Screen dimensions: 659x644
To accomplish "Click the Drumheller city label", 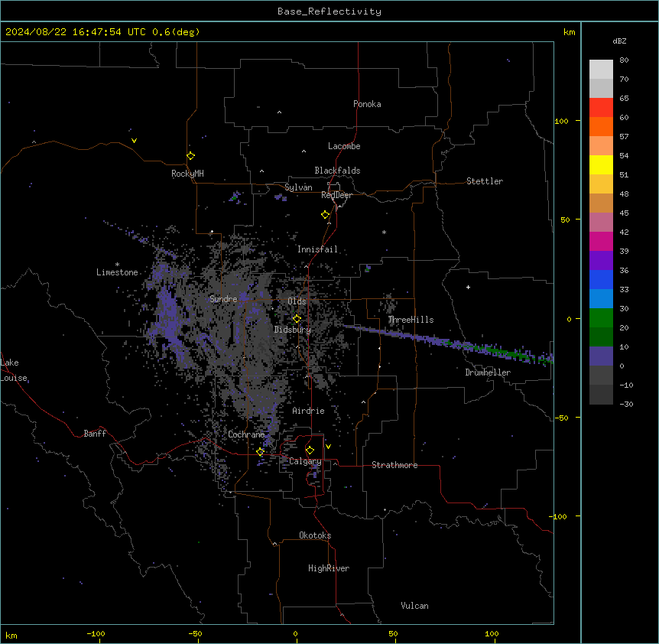I will click(488, 372).
